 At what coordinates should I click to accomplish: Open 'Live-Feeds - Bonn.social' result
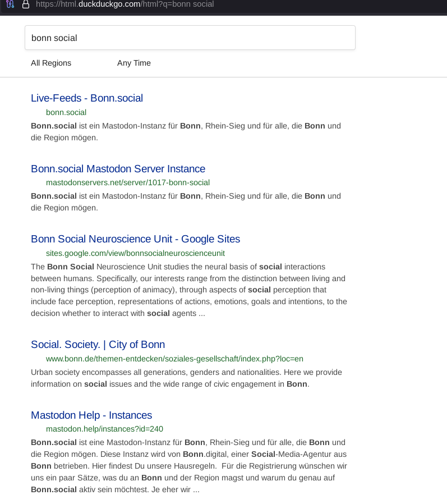(x=87, y=98)
